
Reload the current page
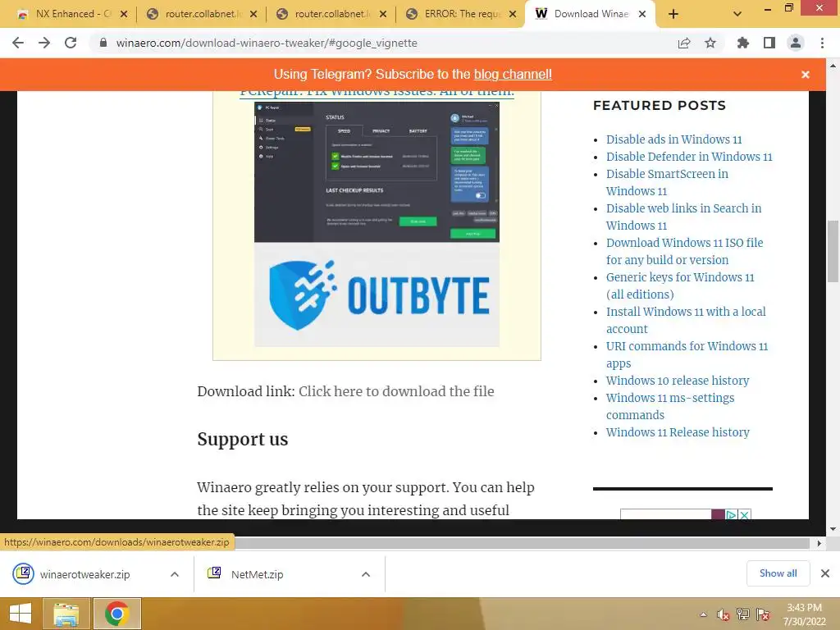click(71, 43)
